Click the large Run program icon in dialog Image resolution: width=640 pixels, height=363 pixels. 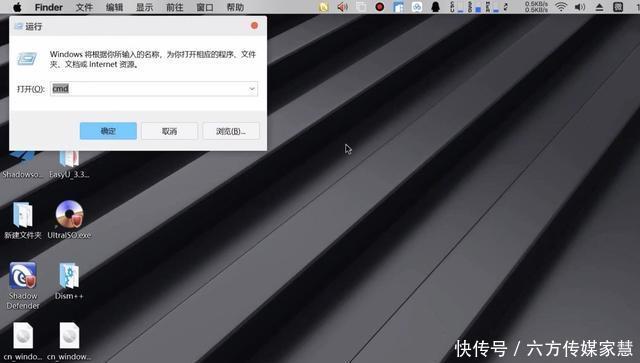[27, 59]
